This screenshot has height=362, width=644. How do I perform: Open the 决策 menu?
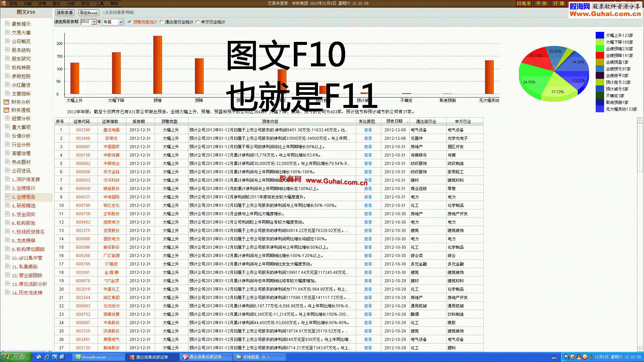[x=42, y=3]
